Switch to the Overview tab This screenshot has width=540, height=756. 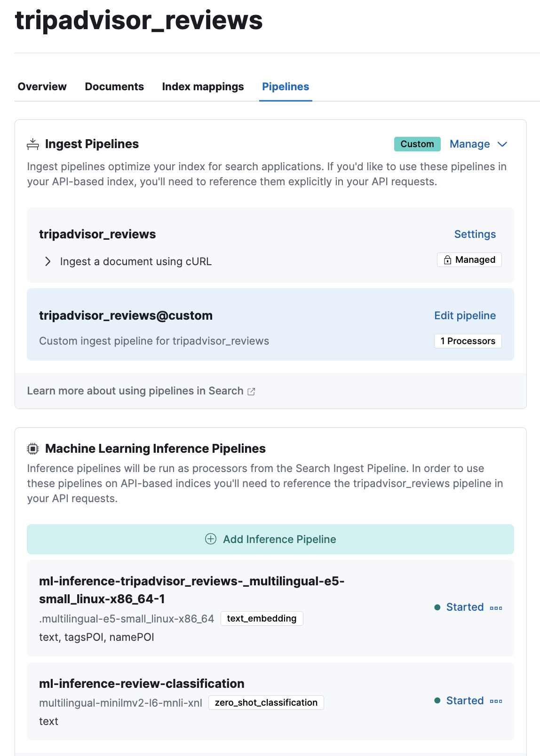click(42, 87)
